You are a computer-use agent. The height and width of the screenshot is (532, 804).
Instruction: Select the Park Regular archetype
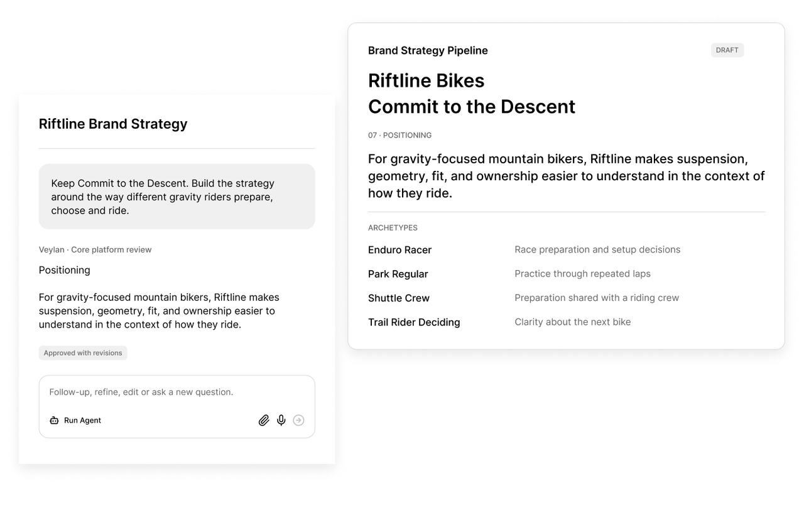[398, 274]
